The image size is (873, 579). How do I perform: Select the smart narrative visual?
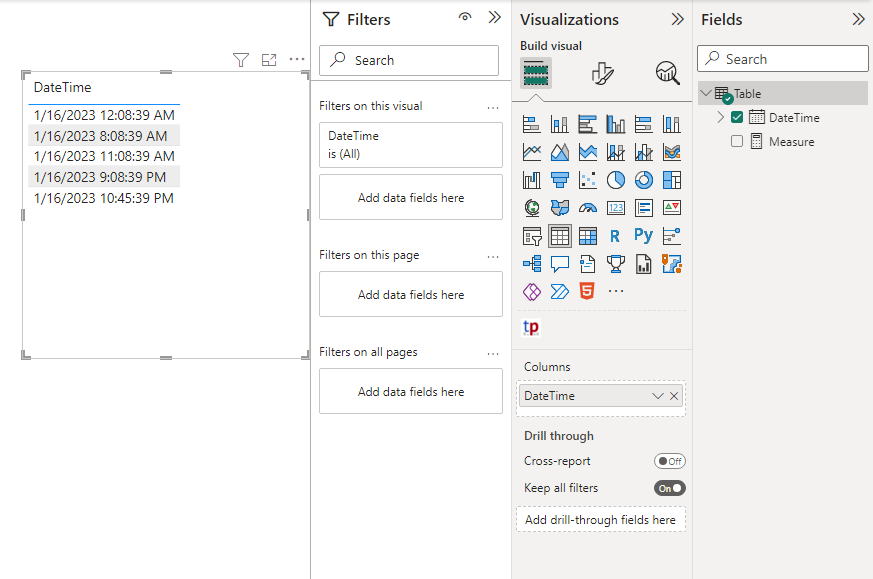[x=587, y=264]
